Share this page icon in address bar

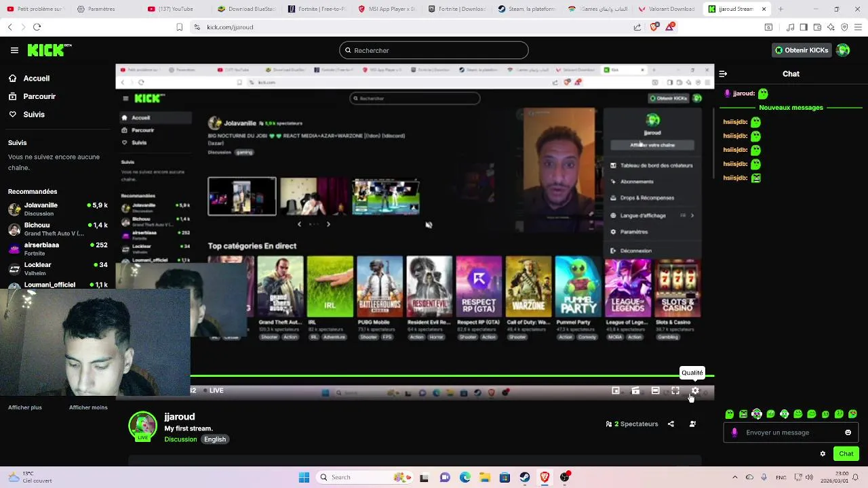coord(637,27)
